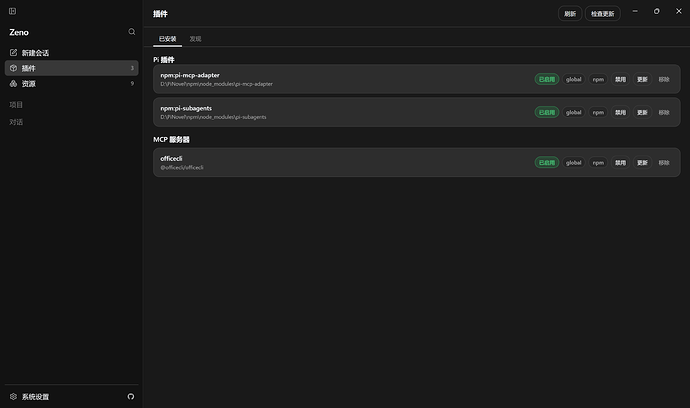Switch to the 发现 tab
This screenshot has width=690, height=408.
tap(195, 39)
